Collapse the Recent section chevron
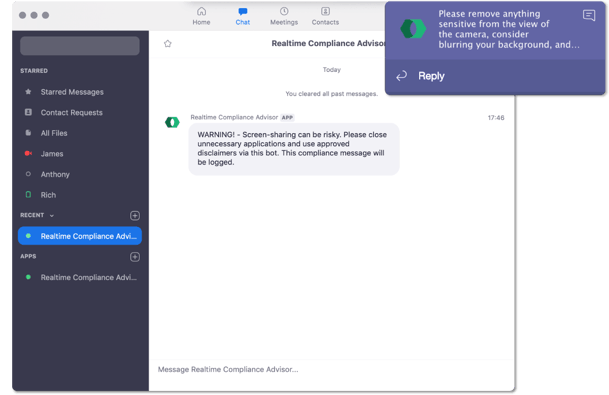 pos(52,216)
